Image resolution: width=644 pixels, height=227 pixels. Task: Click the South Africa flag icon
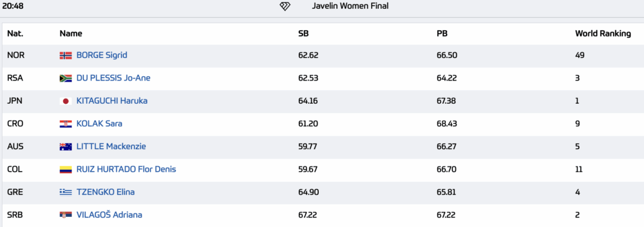click(x=65, y=79)
